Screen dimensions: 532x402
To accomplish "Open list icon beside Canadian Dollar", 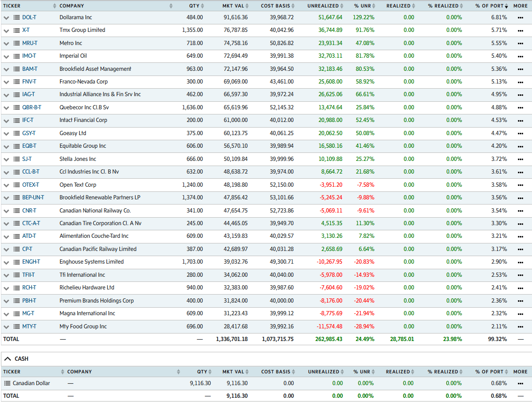I will point(7,383).
